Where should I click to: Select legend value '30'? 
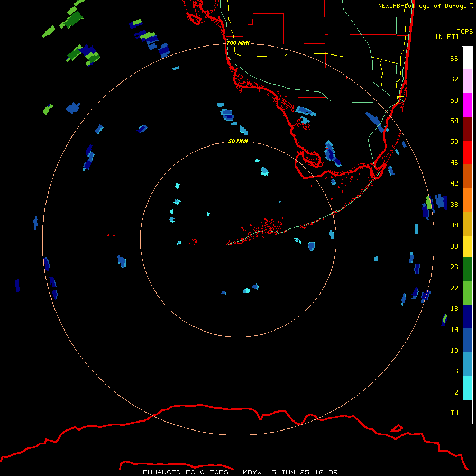[454, 246]
